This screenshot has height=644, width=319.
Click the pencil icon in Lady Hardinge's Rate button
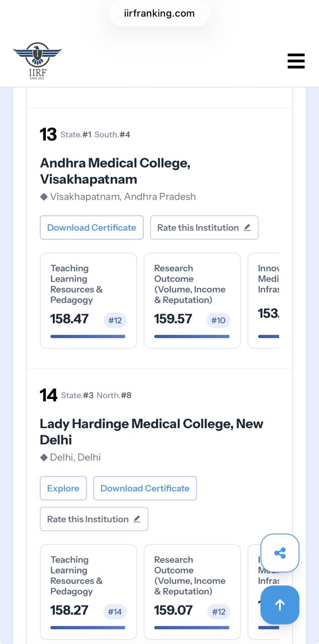coord(137,519)
